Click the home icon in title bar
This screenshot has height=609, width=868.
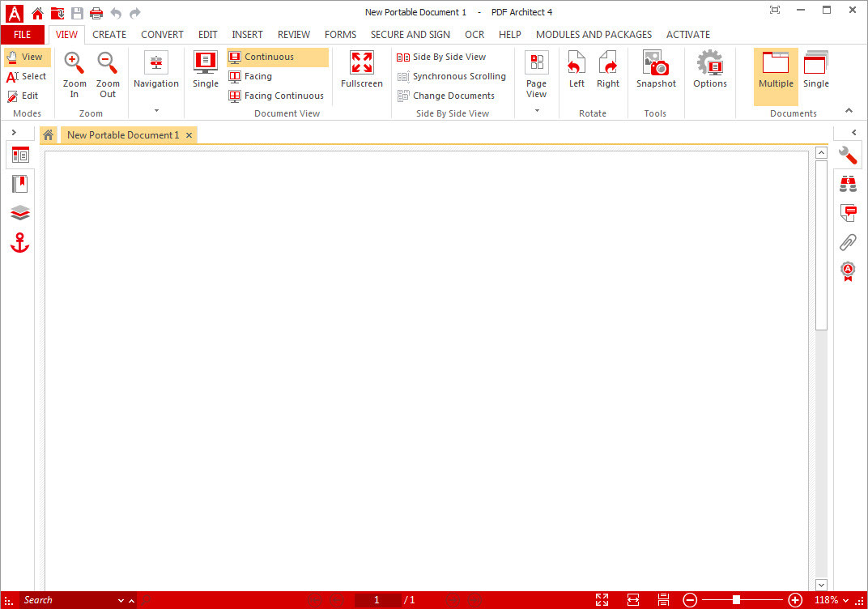[x=37, y=13]
